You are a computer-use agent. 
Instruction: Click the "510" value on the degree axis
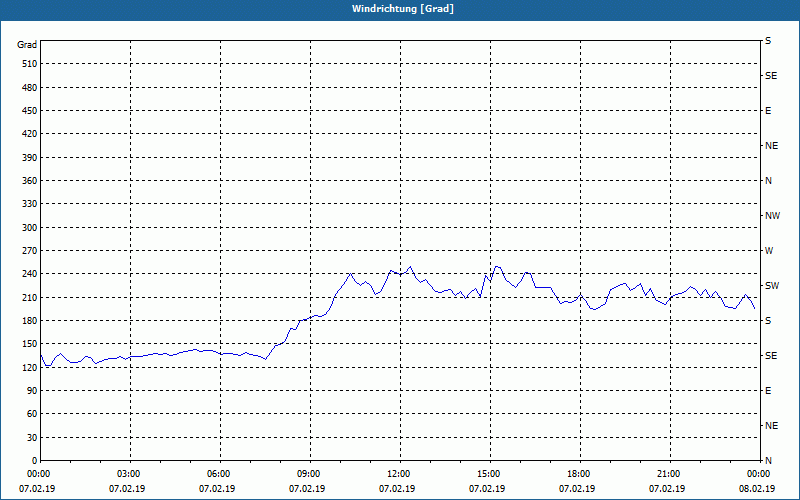pyautogui.click(x=30, y=64)
